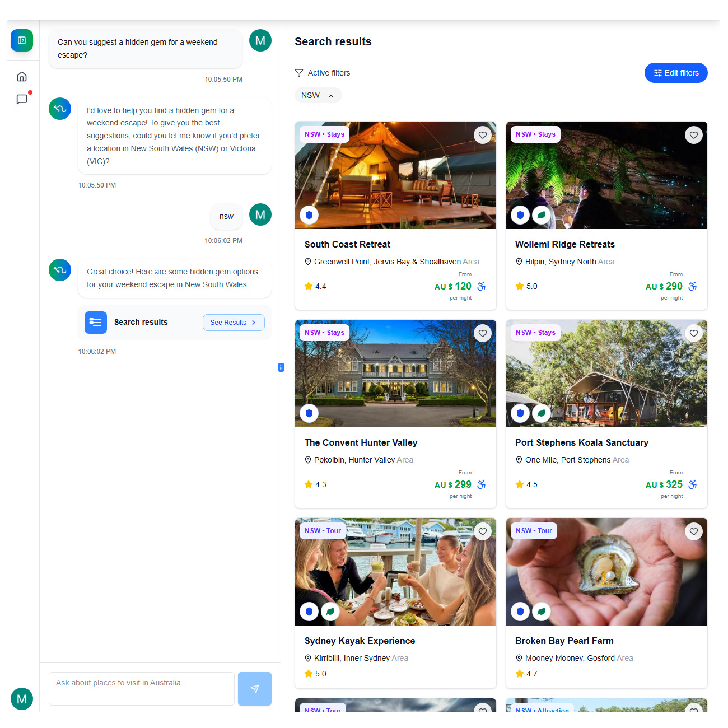Open The Convent Hunter Valley title
This screenshot has width=728, height=728.
[361, 442]
